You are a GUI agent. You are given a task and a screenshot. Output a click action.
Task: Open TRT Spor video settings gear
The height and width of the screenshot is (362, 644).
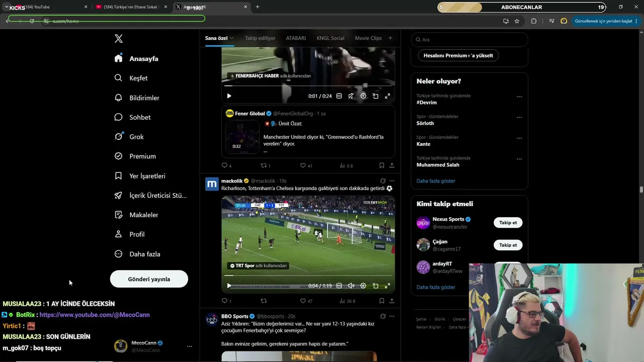pyautogui.click(x=363, y=286)
